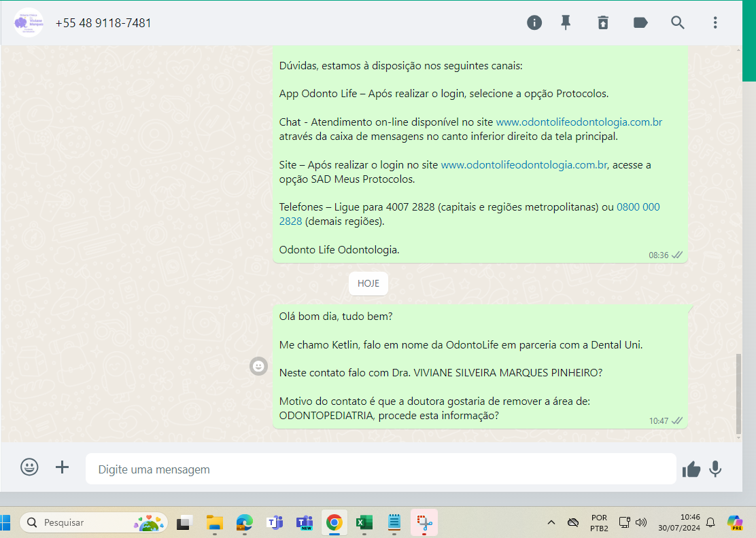Call the 0800 000 2828 phone link
This screenshot has height=538, width=756.
(x=638, y=207)
